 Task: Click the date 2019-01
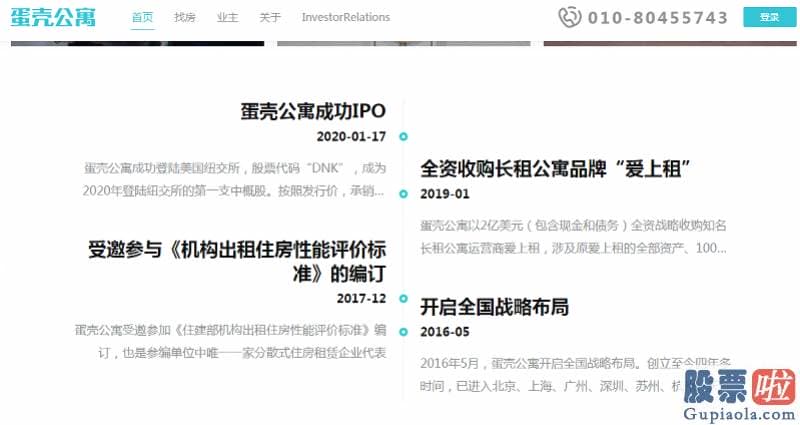coord(445,194)
